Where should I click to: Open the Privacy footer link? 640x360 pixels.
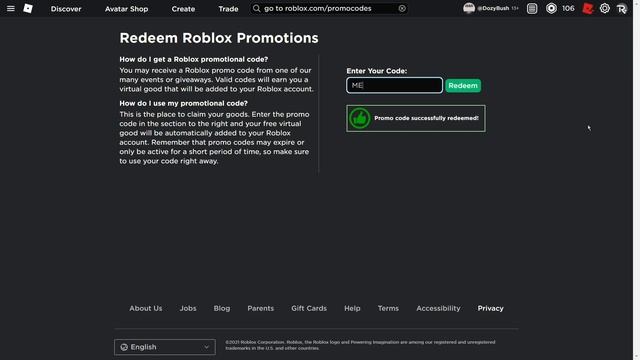click(x=491, y=308)
